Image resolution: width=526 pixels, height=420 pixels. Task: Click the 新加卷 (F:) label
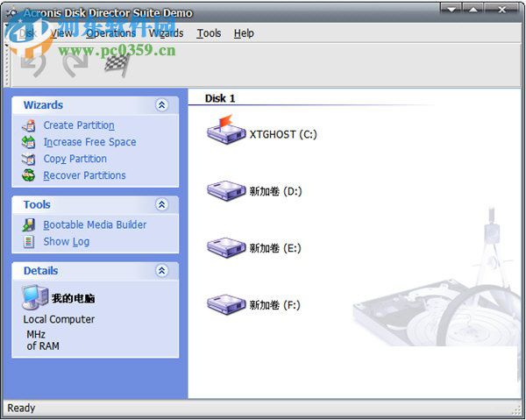pyautogui.click(x=274, y=305)
